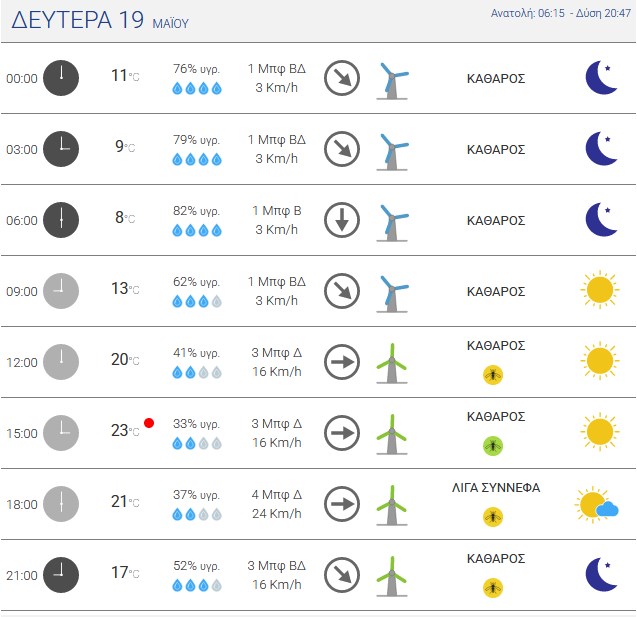
Task: Click the yellow mosquito icon at 18:00
Action: click(493, 517)
